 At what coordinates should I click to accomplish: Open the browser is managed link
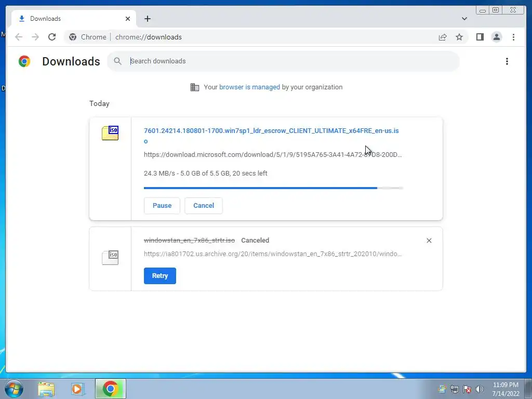click(x=249, y=87)
